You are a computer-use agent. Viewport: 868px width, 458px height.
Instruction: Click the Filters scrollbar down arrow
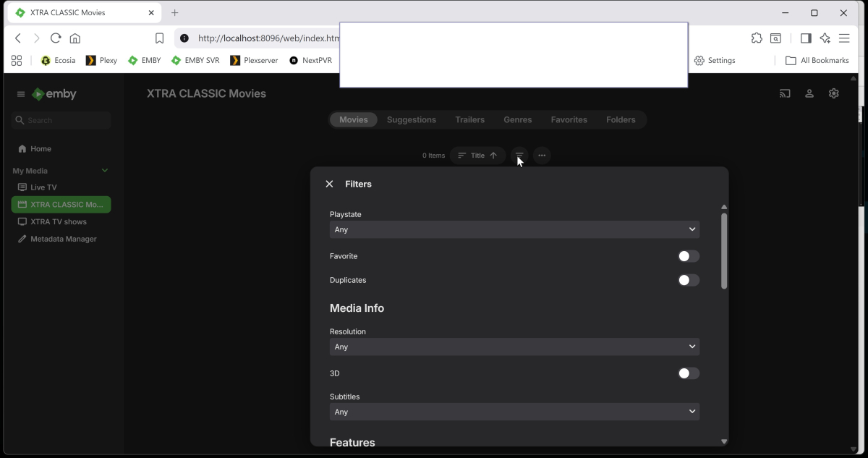pyautogui.click(x=724, y=441)
